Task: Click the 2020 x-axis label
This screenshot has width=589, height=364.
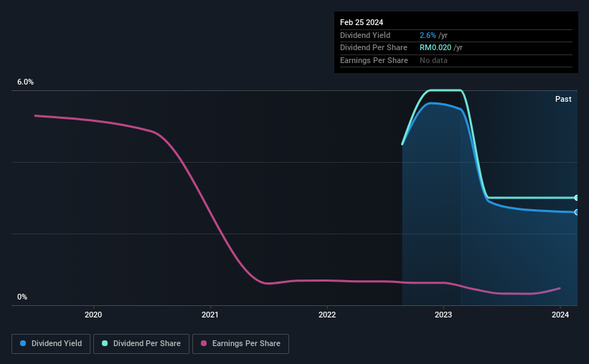Action: [93, 315]
